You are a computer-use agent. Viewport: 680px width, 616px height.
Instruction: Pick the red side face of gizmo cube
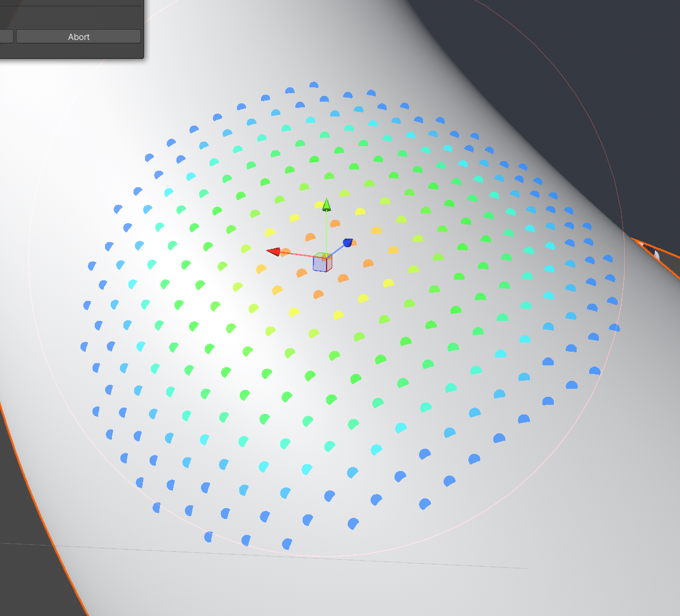pos(329,263)
